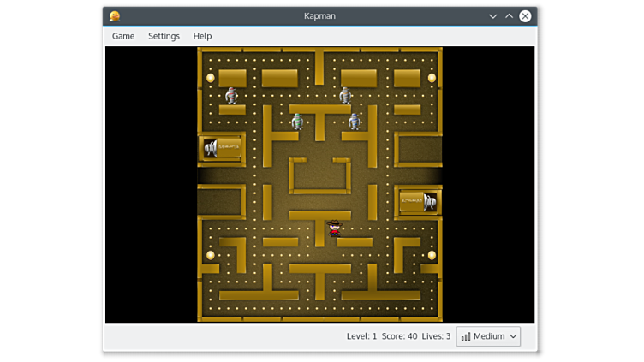Click the top-left energizer pill
Viewport: 644px width, 362px height.
211,78
